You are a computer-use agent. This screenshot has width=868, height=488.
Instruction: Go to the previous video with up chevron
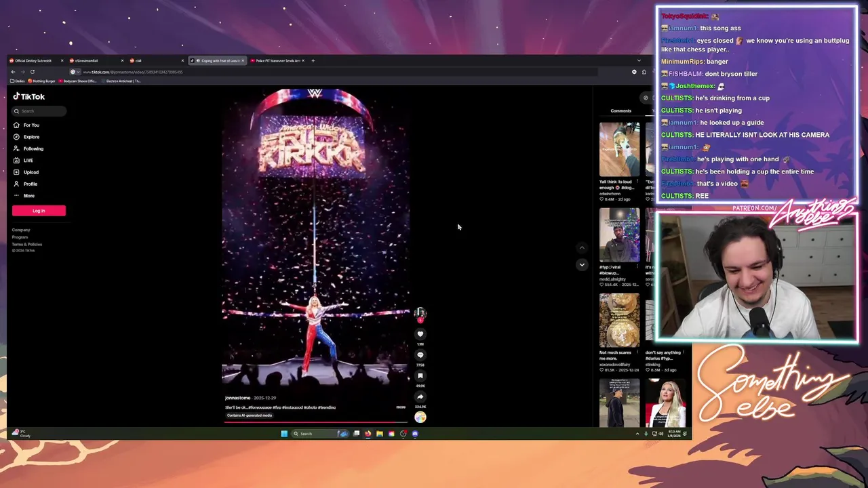(582, 248)
